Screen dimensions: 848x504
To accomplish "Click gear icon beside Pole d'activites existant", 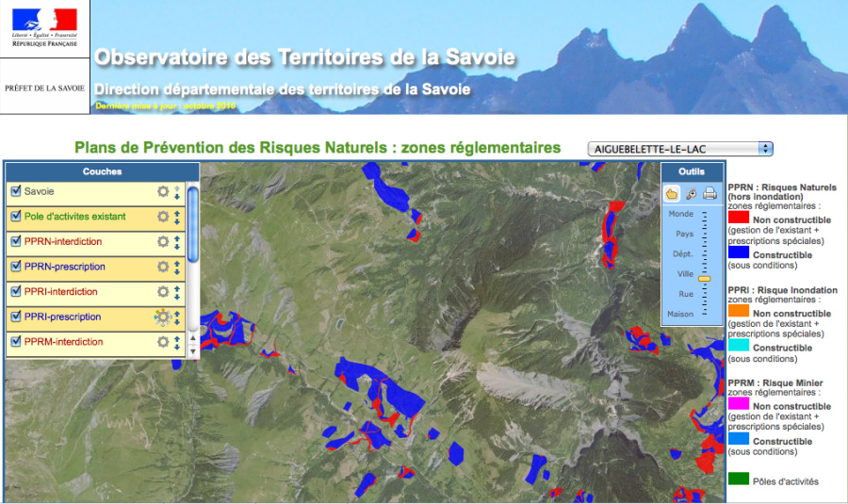I will click(163, 217).
